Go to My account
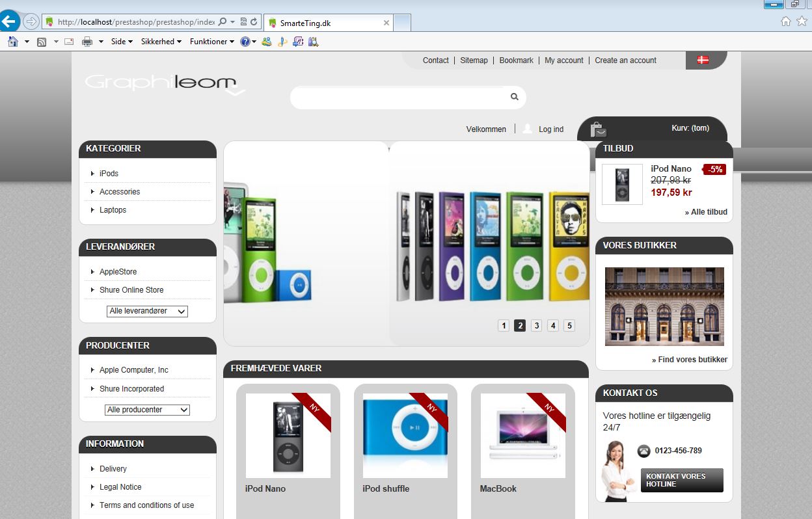812x519 pixels. click(564, 60)
